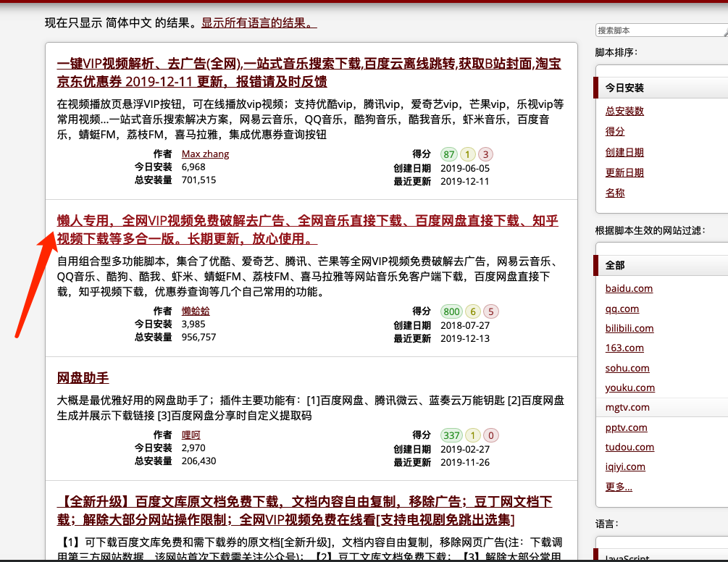Viewport: 728px width, 562px height.
Task: Click the yellow score badge 6
Action: [472, 312]
